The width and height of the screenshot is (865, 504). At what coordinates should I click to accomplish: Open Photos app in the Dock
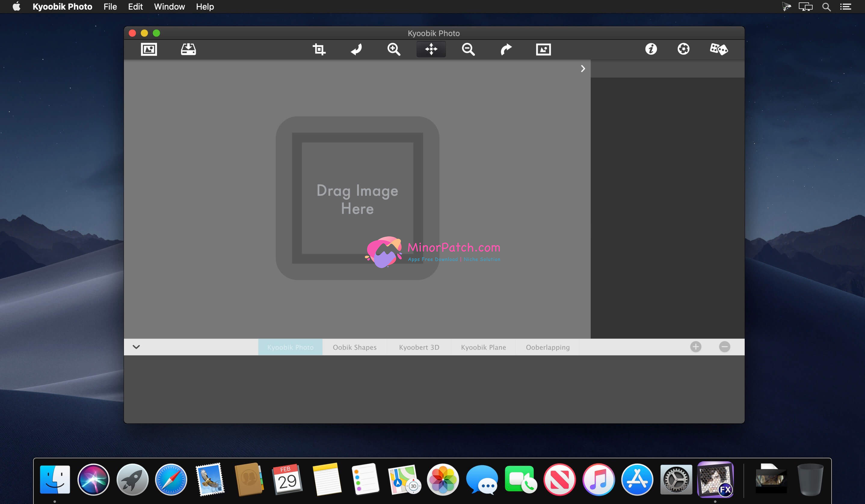pos(443,479)
